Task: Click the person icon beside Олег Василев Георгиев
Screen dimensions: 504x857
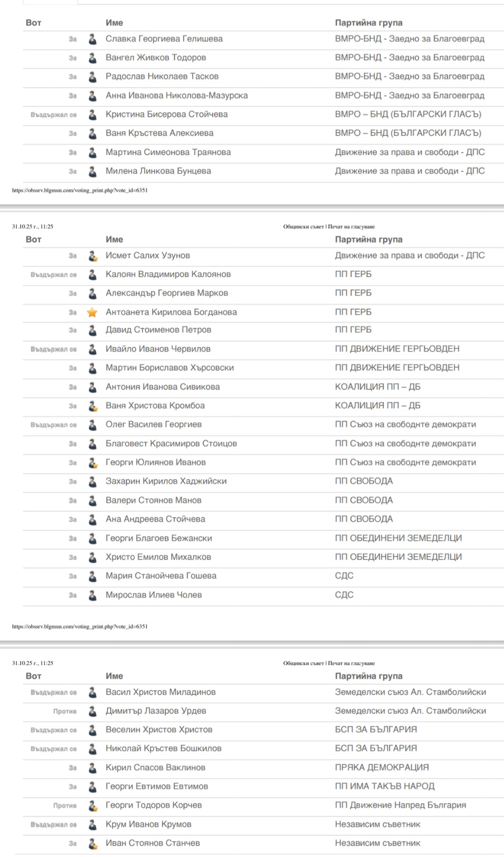Action: [92, 425]
